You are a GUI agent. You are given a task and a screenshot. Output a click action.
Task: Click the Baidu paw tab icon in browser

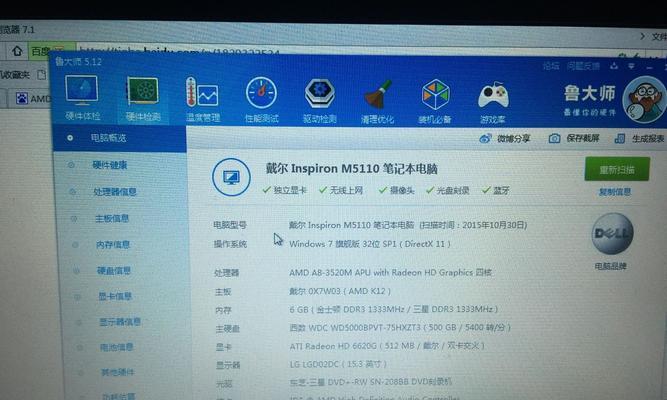(x=21, y=98)
